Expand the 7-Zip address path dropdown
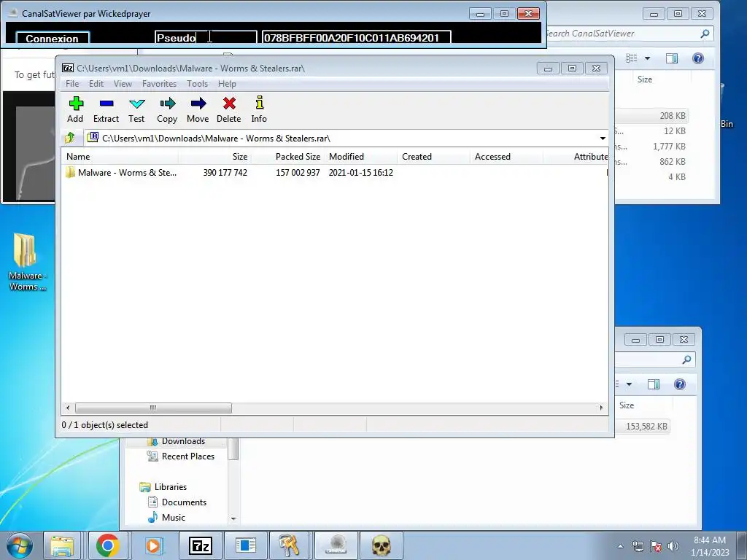This screenshot has height=560, width=747. [603, 139]
